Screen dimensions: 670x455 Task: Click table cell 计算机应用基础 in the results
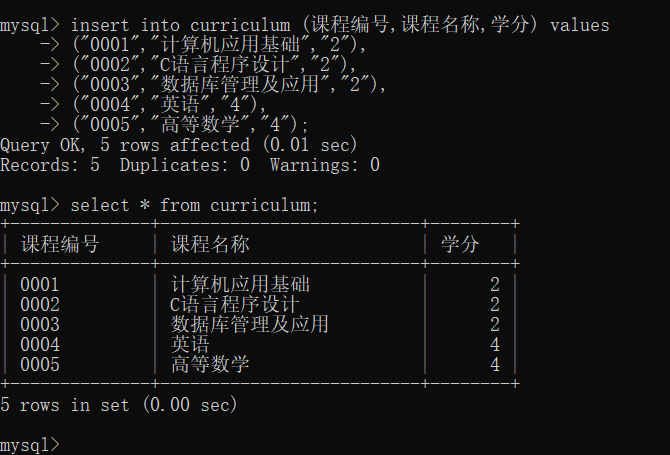click(240, 285)
